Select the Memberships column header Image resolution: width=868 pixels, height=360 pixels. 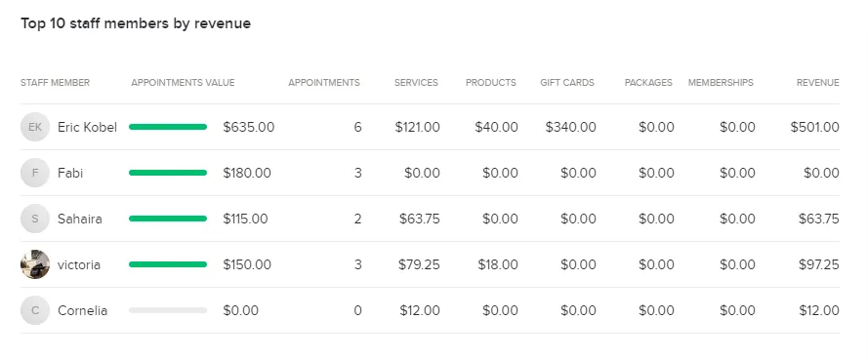click(721, 82)
